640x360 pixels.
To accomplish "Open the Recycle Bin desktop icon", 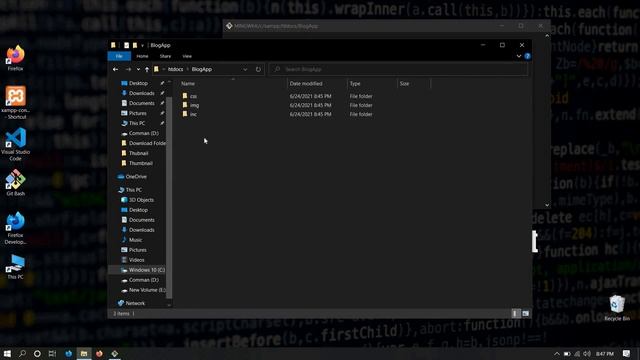I will point(617,308).
